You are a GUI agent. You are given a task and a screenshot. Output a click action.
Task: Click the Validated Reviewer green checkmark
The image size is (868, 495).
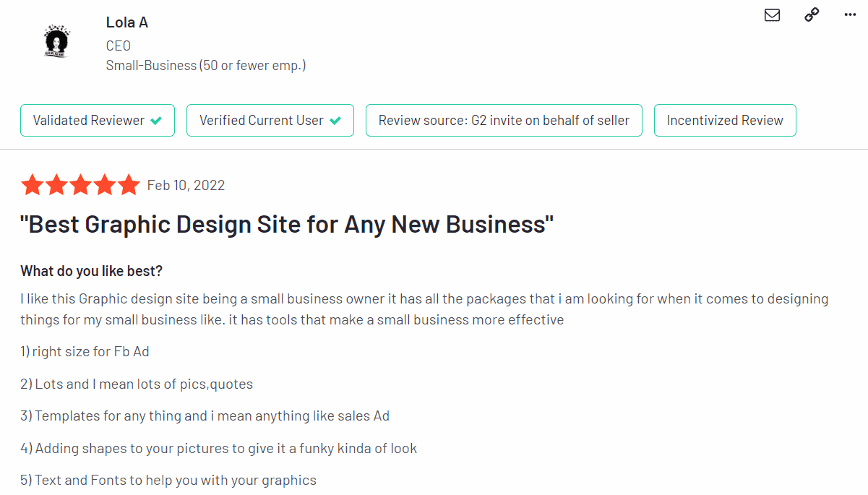pos(156,121)
